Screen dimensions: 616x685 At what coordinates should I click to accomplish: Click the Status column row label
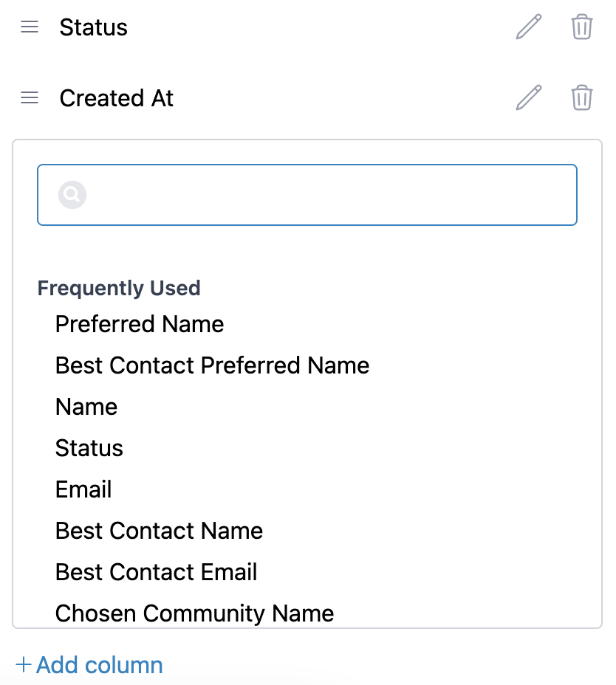[94, 27]
